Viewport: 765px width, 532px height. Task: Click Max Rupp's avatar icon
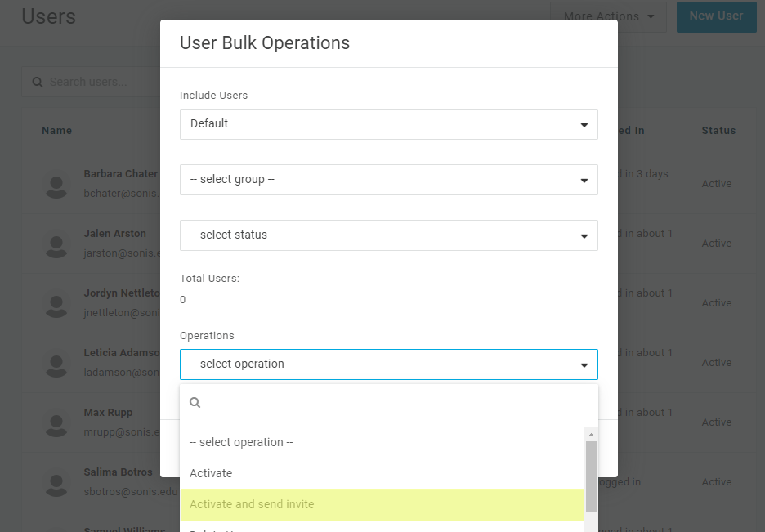coord(56,423)
